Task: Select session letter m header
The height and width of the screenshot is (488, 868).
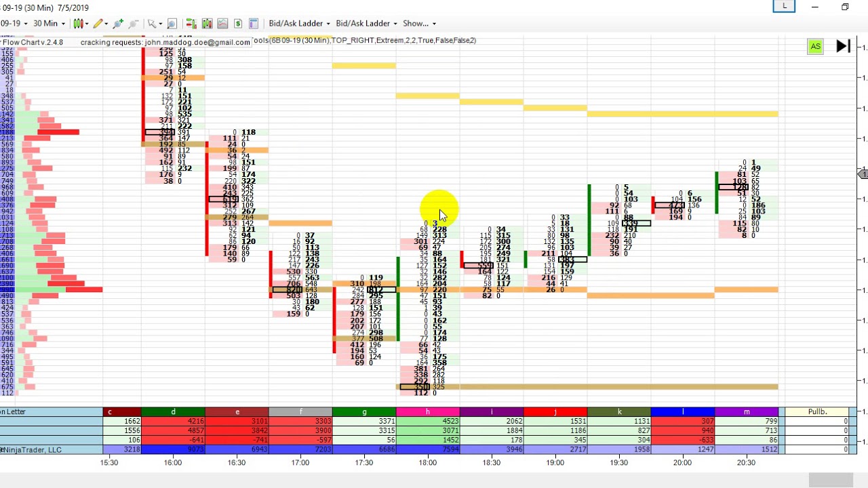Action: pyautogui.click(x=747, y=412)
